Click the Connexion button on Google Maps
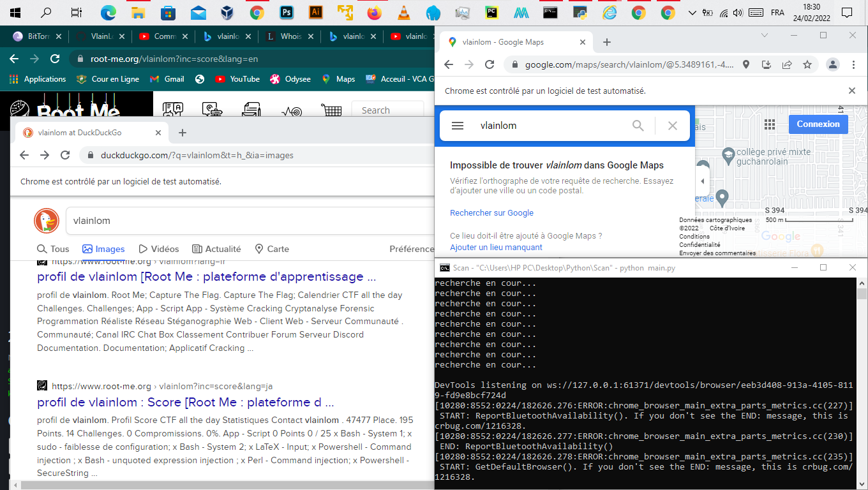This screenshot has width=868, height=490. (818, 124)
